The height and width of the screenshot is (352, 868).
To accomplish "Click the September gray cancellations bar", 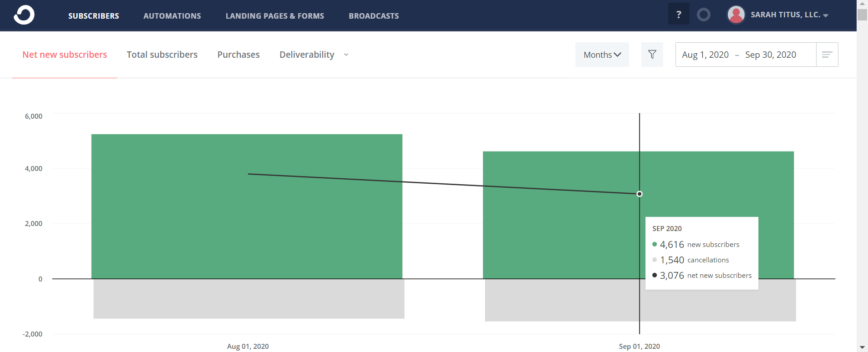I will 640,300.
